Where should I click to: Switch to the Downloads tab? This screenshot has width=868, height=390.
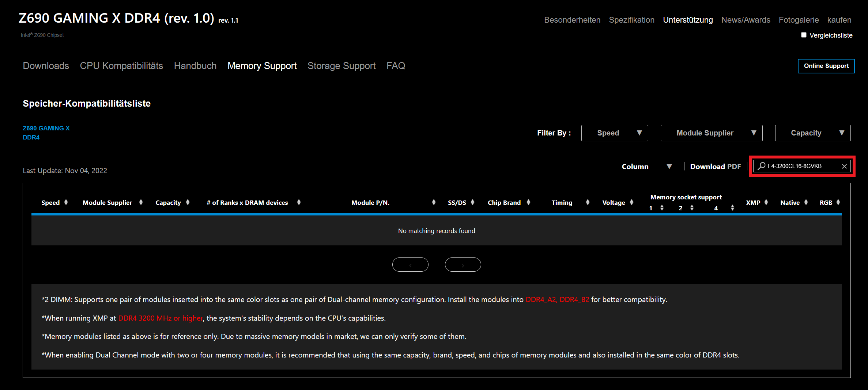pyautogui.click(x=46, y=66)
